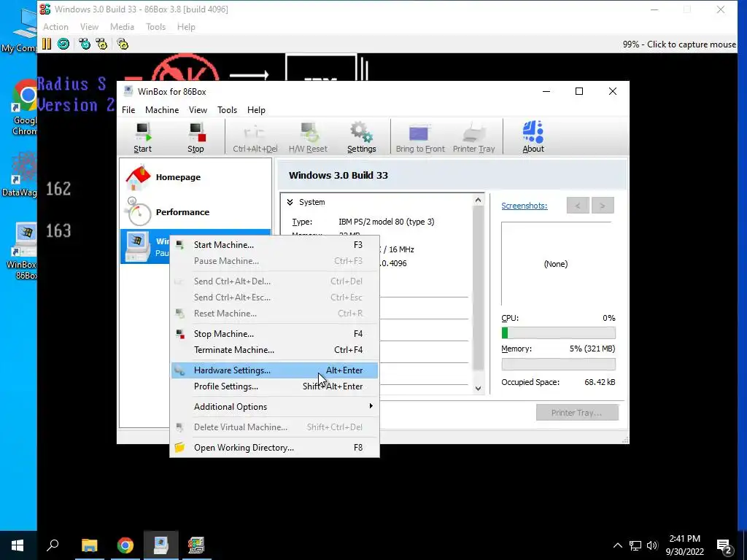Click the first Ctrl+Alt+Del icon in 86Box toolbar
747x560 pixels.
coord(85,44)
